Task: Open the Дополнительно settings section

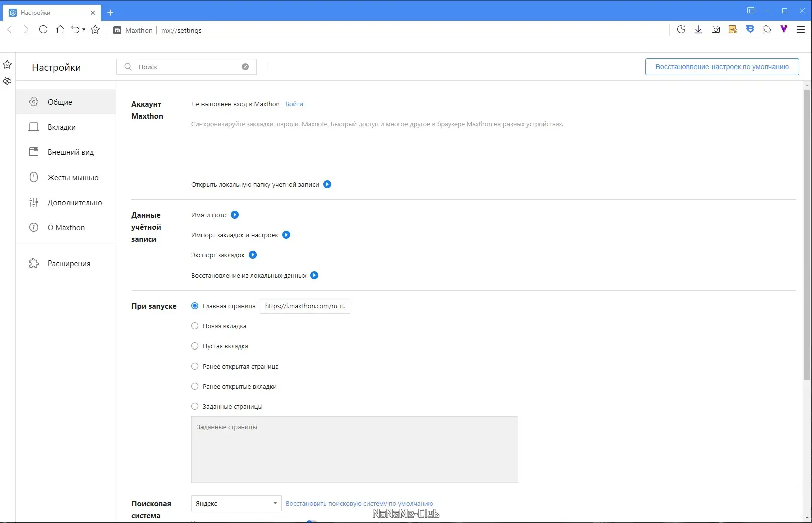Action: [66, 202]
